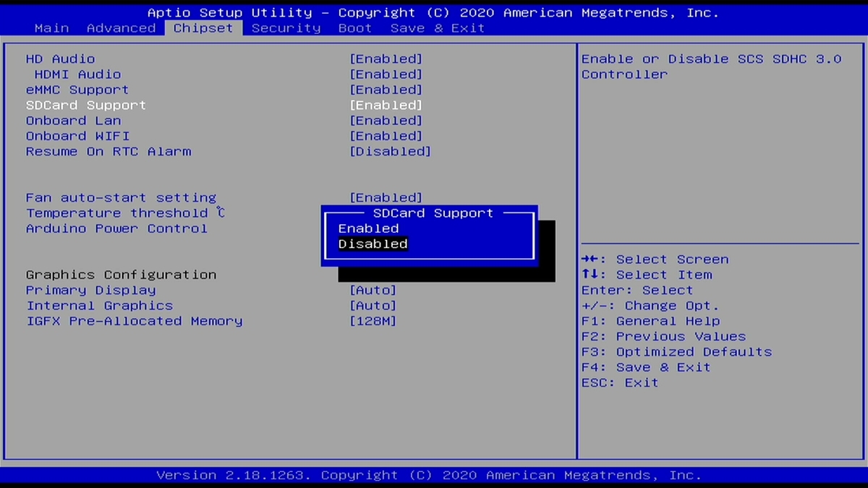Open the Advanced tab
This screenshot has width=868, height=488.
tap(121, 27)
